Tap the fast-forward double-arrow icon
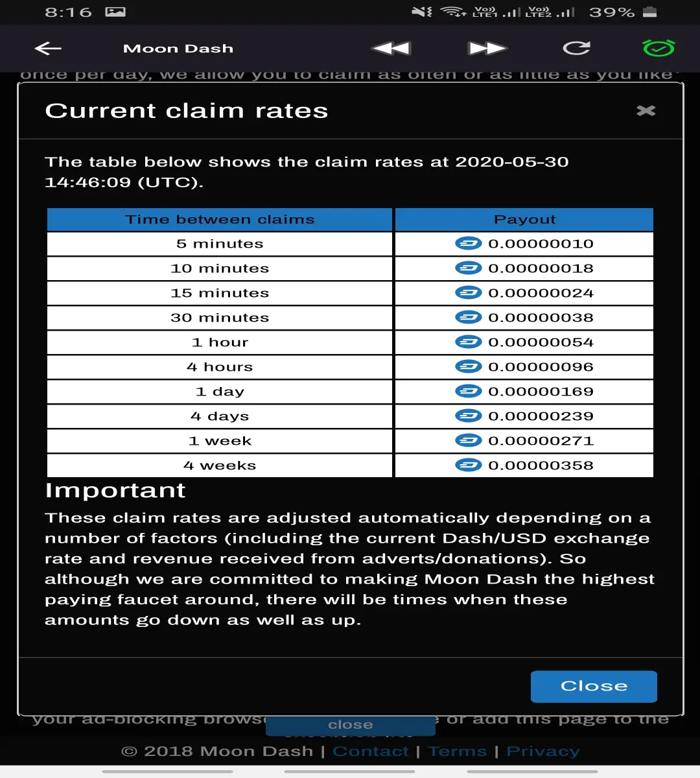The width and height of the screenshot is (700, 778). [x=487, y=49]
